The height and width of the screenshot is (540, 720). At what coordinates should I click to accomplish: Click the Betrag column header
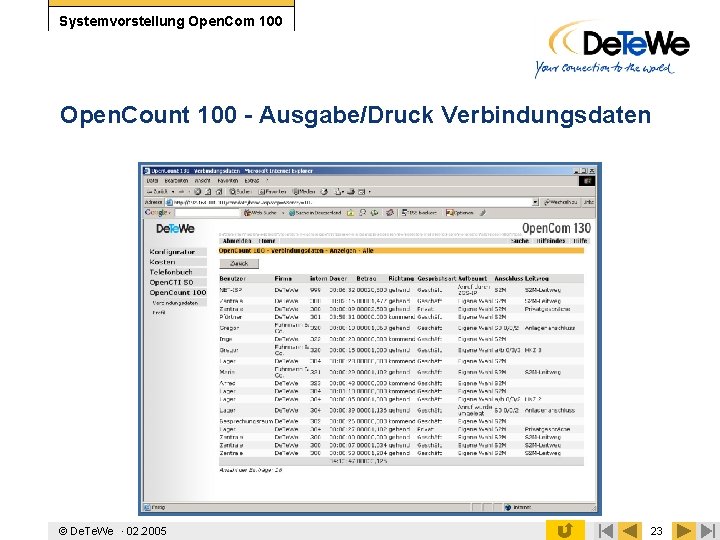click(x=366, y=279)
